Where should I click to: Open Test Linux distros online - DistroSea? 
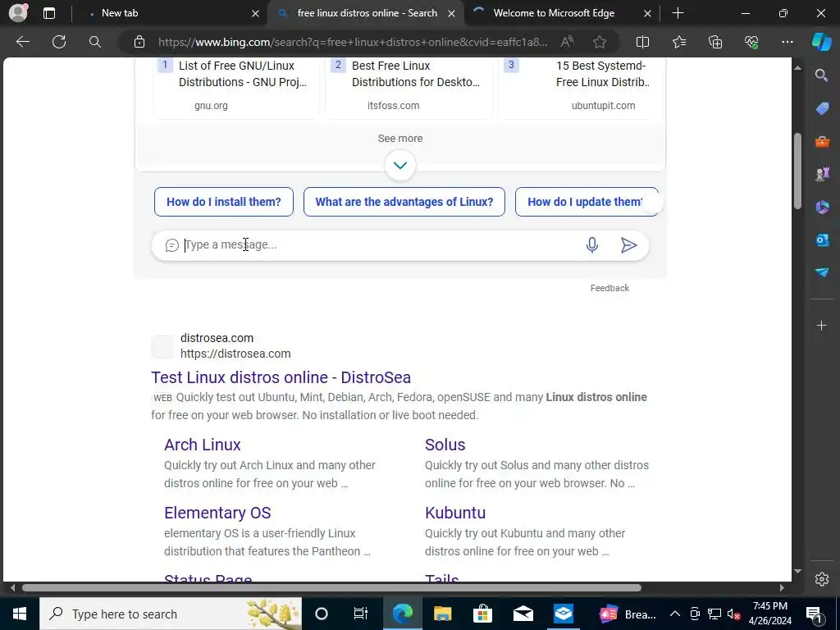[281, 377]
